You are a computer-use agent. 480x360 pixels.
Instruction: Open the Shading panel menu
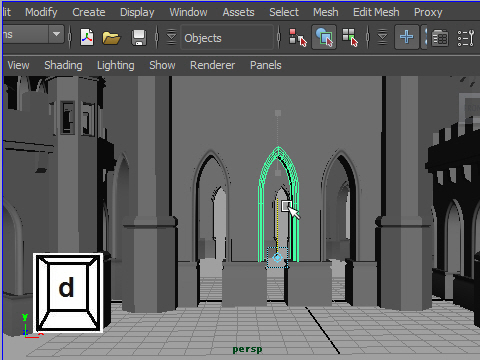coord(63,65)
